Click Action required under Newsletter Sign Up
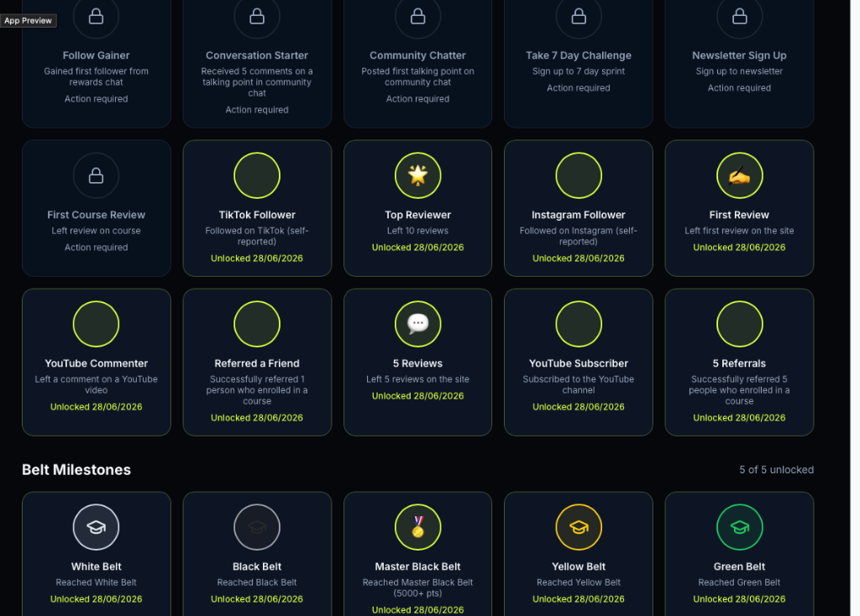 pos(739,87)
